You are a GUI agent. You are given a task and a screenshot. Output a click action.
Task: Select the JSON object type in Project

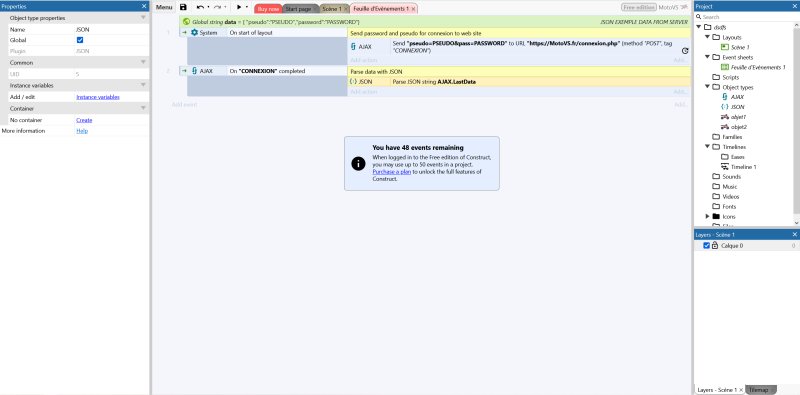pos(737,107)
